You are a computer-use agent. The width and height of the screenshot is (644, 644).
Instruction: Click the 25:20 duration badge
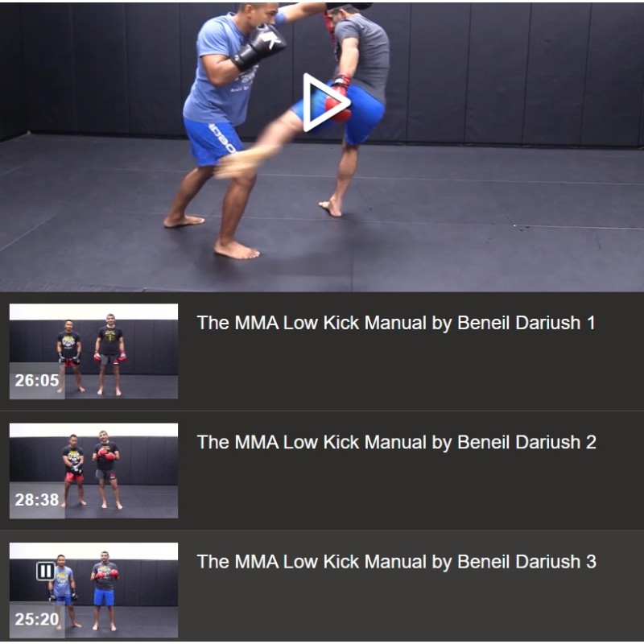click(x=37, y=619)
